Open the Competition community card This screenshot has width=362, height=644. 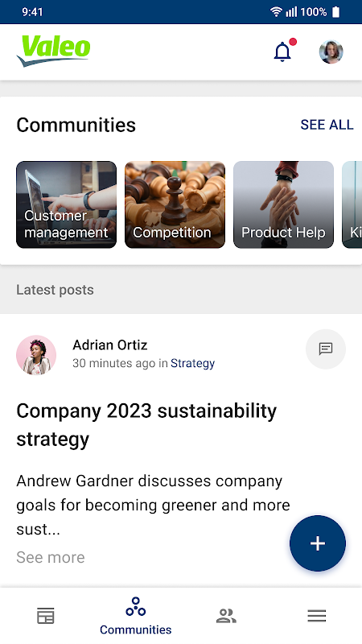[175, 204]
